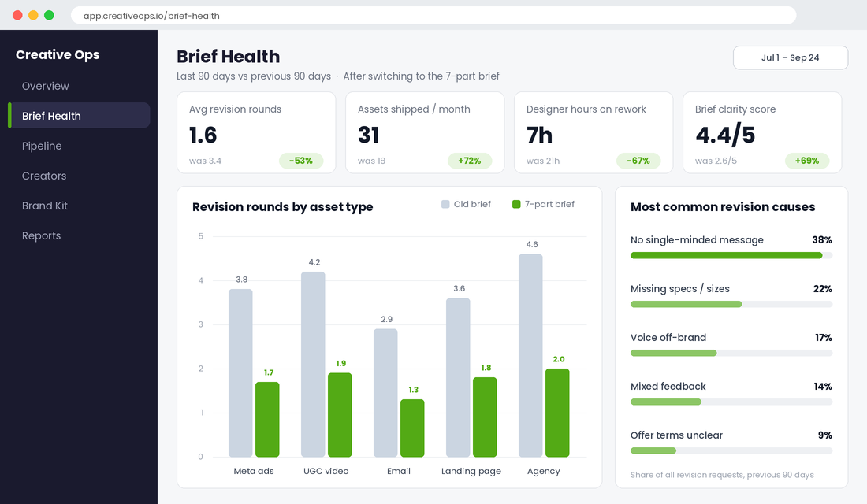Click the yellow minimize window button
This screenshot has height=504, width=867.
click(x=33, y=16)
